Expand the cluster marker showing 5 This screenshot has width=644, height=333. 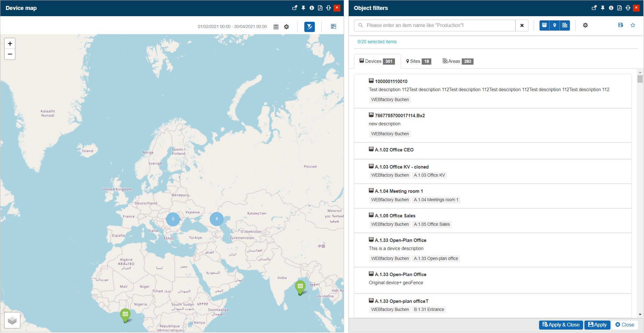coord(173,219)
